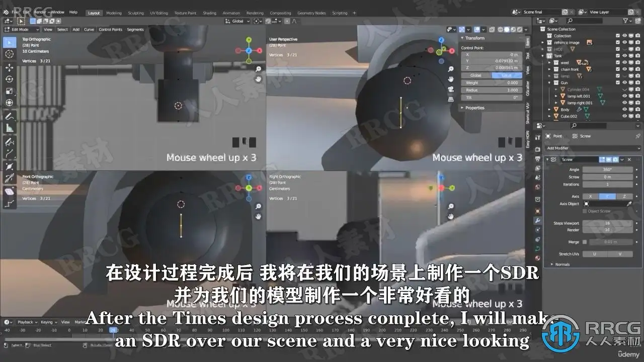
Task: Expand the weel collection
Action: (549, 62)
